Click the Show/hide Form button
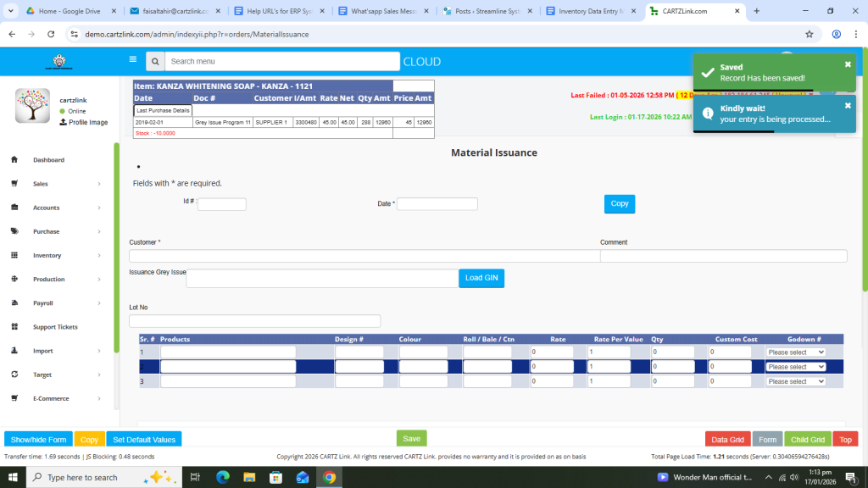This screenshot has height=488, width=868. coord(38,440)
